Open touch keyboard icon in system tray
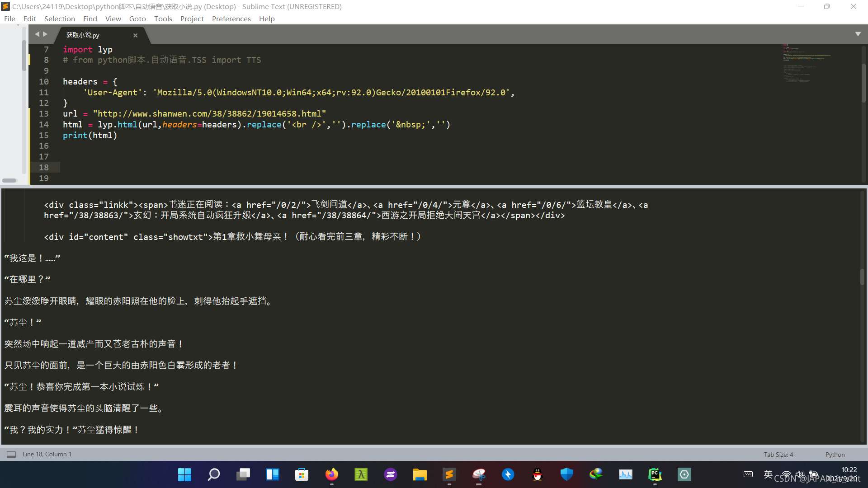Viewport: 868px width, 488px height. coord(748,474)
